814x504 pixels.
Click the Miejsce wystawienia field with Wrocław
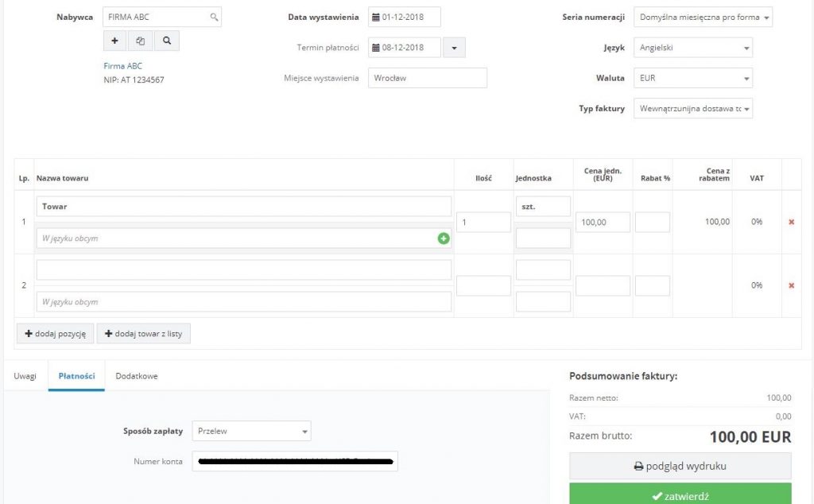pos(427,78)
